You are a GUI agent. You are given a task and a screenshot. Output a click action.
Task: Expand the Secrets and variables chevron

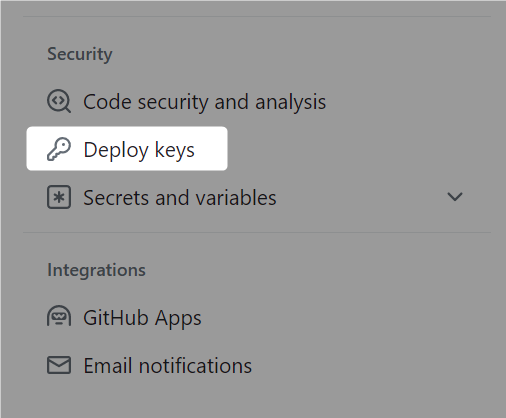tap(455, 197)
